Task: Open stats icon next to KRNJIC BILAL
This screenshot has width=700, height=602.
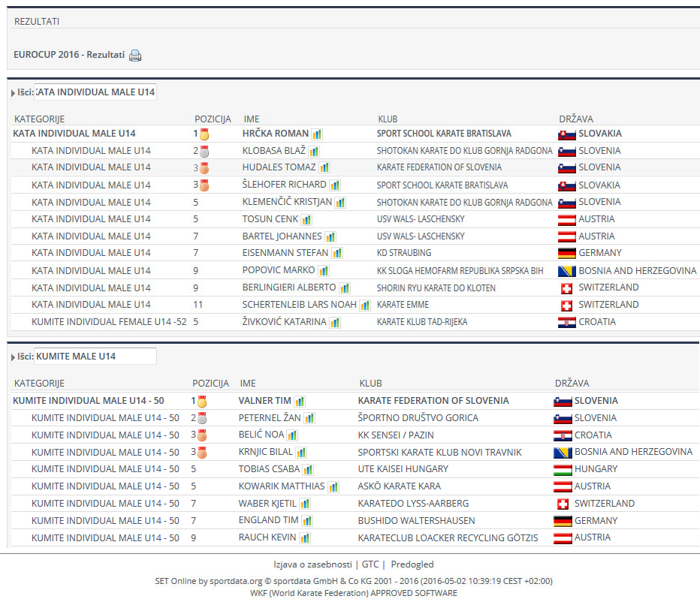Action: 300,452
